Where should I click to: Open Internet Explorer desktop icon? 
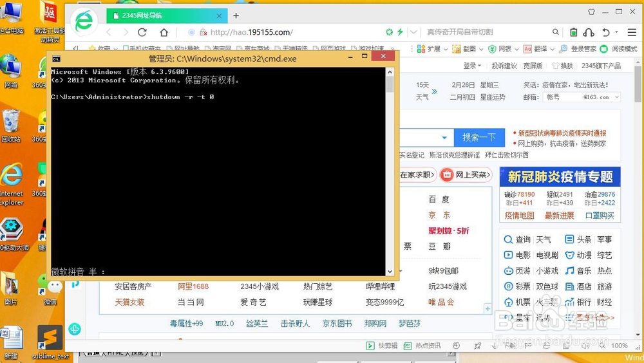point(12,184)
